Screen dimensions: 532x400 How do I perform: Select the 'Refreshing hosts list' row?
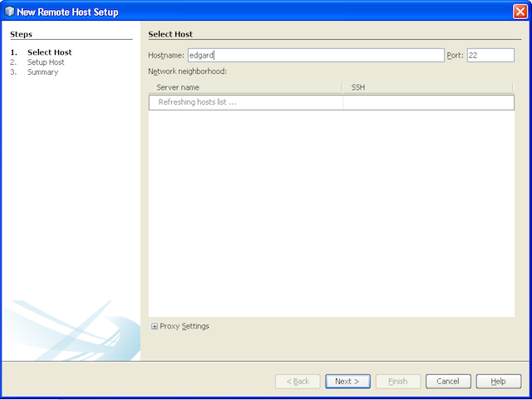pyautogui.click(x=246, y=102)
